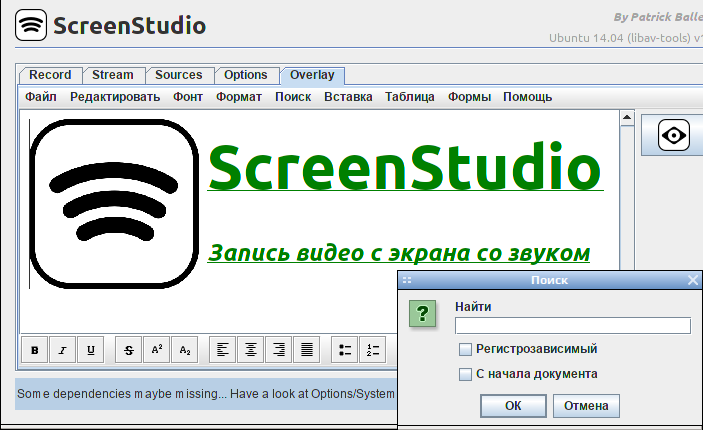Apply superscript formatting

(156, 350)
